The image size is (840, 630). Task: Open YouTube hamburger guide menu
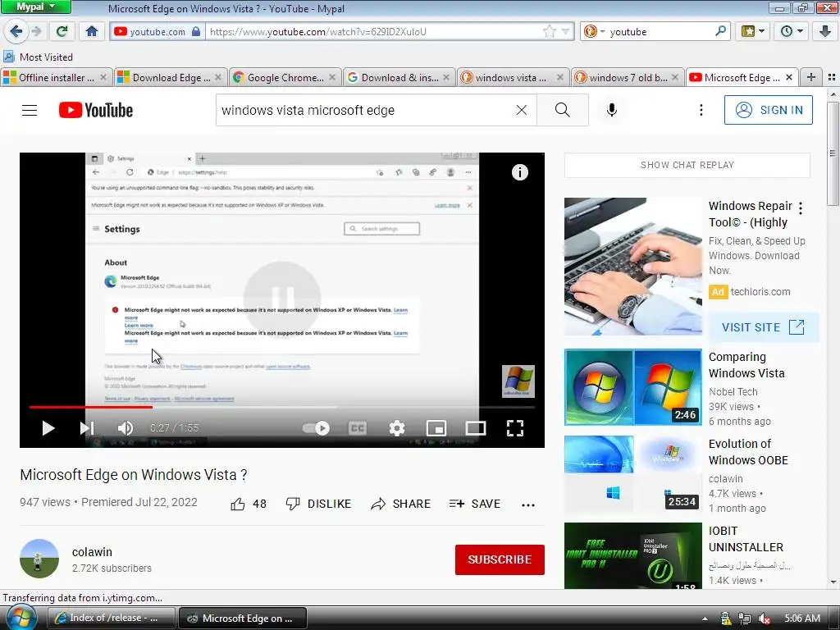pyautogui.click(x=30, y=111)
